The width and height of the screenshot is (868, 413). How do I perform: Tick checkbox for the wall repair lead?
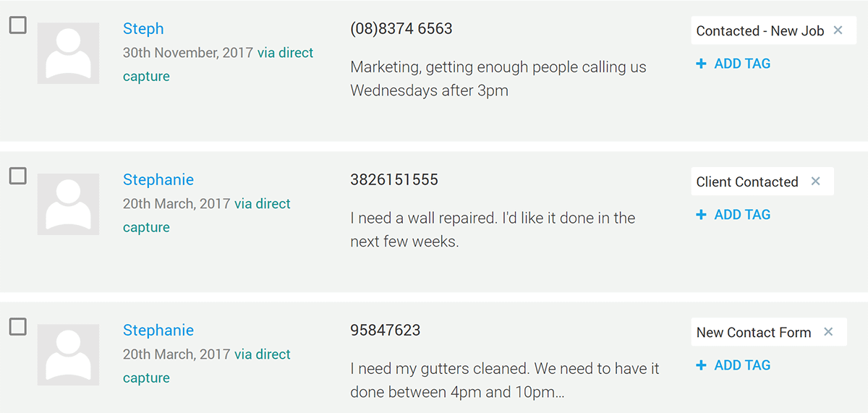pyautogui.click(x=17, y=176)
